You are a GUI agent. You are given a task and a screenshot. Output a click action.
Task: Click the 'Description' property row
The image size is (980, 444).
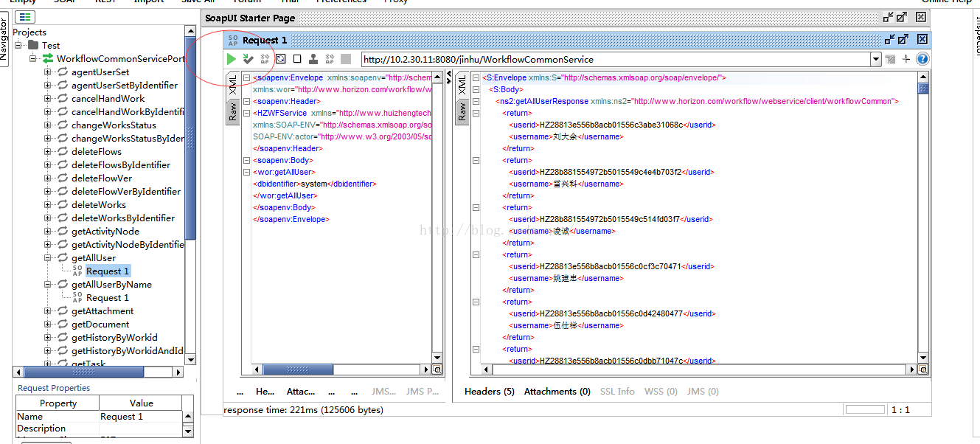(x=99, y=428)
